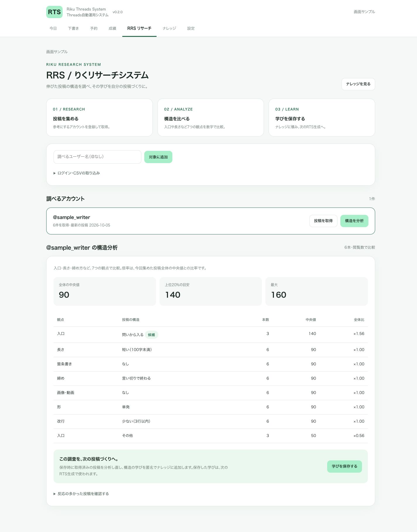The width and height of the screenshot is (417, 532).
Task: Expand 反応の多かった投稿を確認する disclosure
Action: 81,494
